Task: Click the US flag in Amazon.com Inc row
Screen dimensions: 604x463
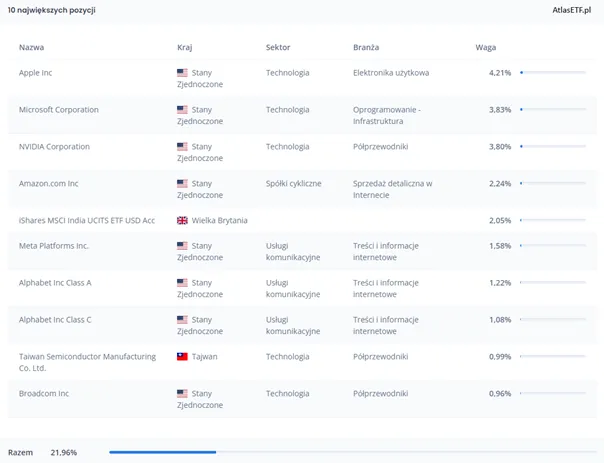Action: point(182,183)
